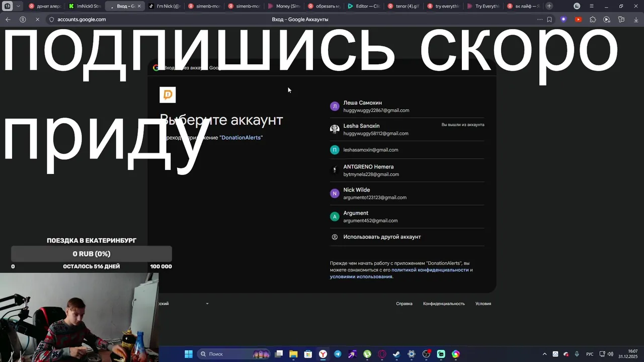Open the Windows Start menu
Viewport: 644px width, 362px height.
[189, 354]
